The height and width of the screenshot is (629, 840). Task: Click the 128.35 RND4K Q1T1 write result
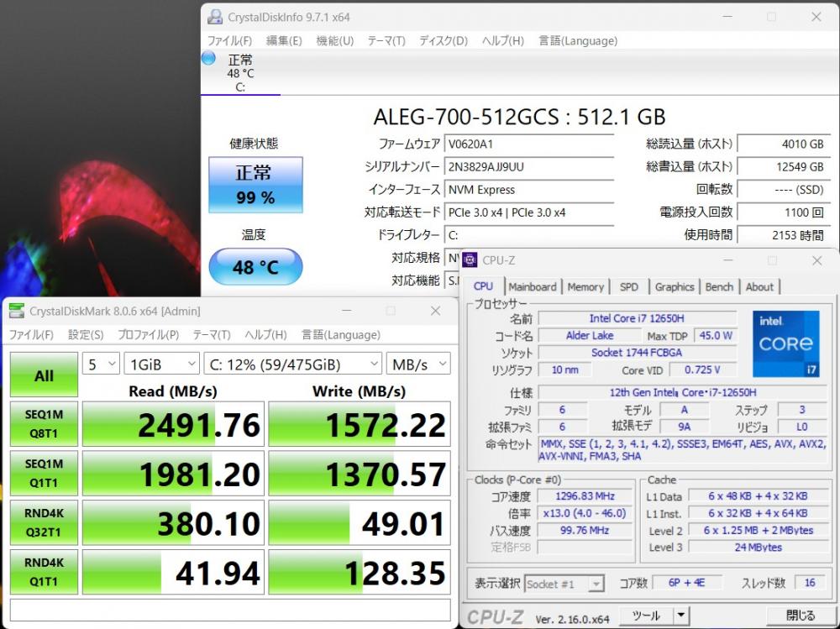[x=360, y=572]
